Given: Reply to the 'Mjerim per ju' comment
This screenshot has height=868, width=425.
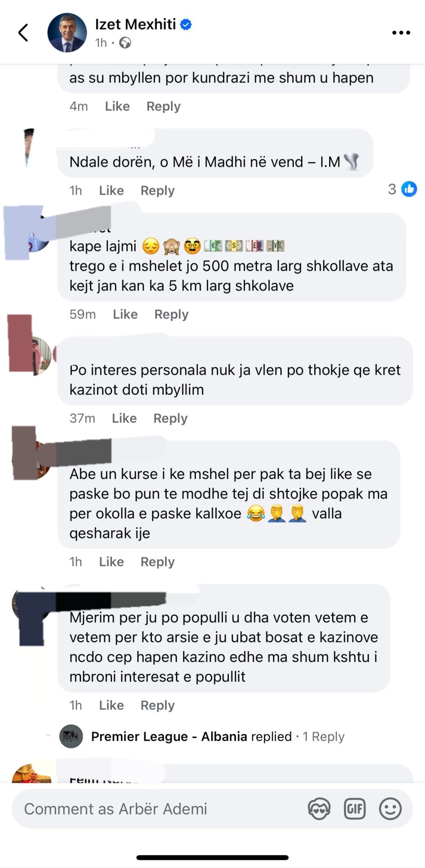Looking at the screenshot, I should coord(157,705).
